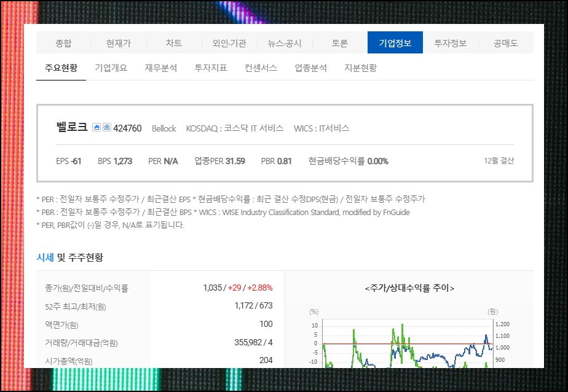The width and height of the screenshot is (568, 392).
Task: Click the 현금배당수익률 0.00% value
Action: tap(348, 161)
